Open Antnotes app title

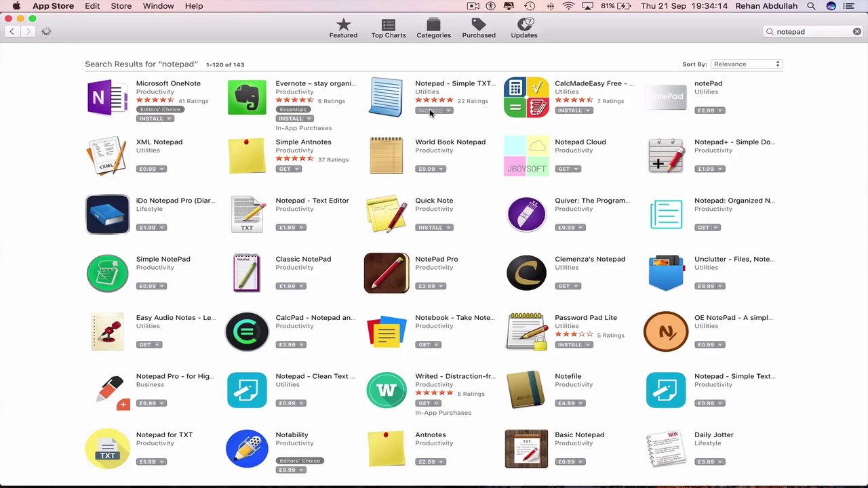coord(431,434)
